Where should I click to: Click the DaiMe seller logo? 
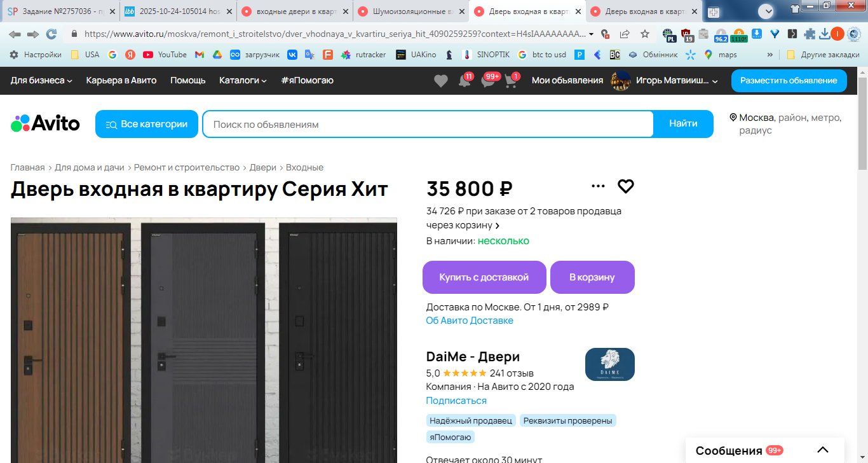[x=610, y=364]
